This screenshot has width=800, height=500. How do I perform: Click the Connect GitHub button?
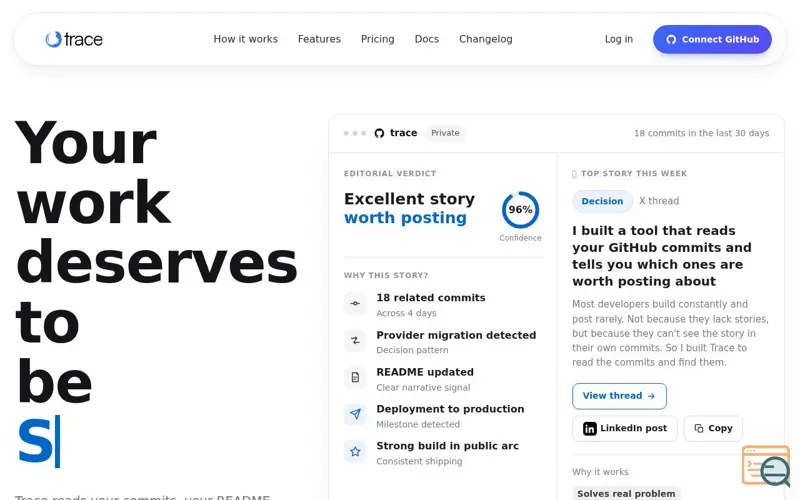pyautogui.click(x=712, y=39)
